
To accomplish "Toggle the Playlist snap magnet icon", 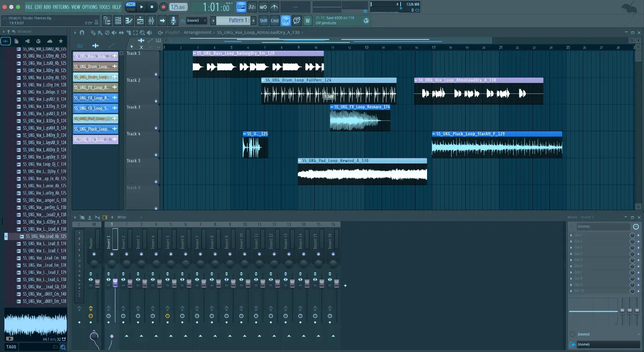I will click(82, 33).
